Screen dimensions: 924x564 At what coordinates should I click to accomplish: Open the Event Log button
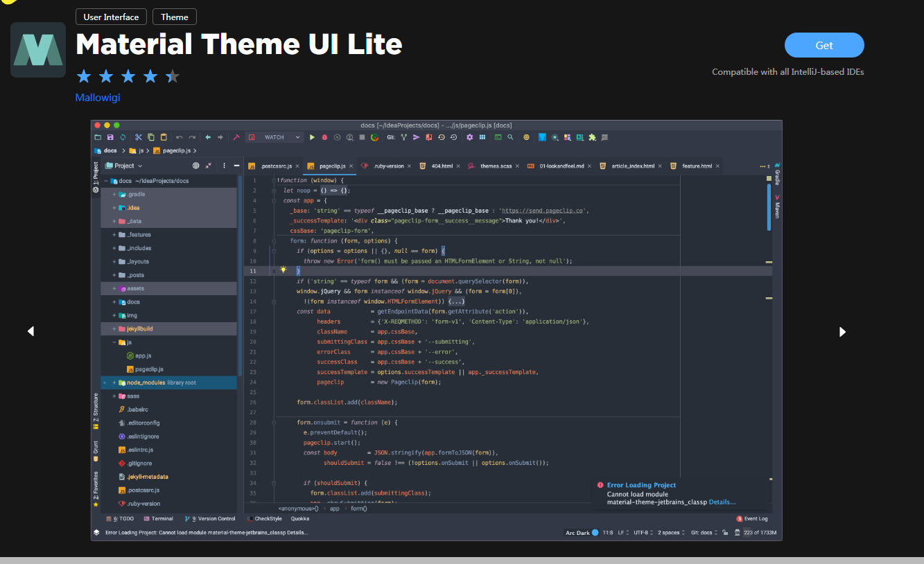[x=752, y=518]
